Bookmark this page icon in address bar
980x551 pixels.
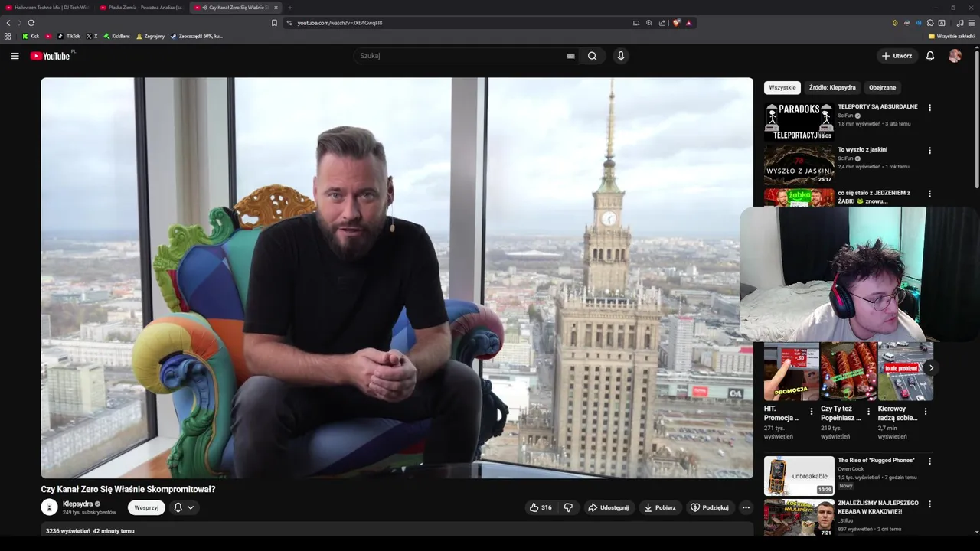[274, 23]
